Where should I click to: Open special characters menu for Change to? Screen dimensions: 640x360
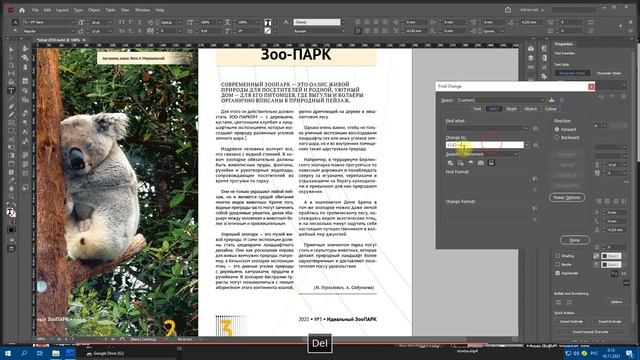pyautogui.click(x=536, y=145)
